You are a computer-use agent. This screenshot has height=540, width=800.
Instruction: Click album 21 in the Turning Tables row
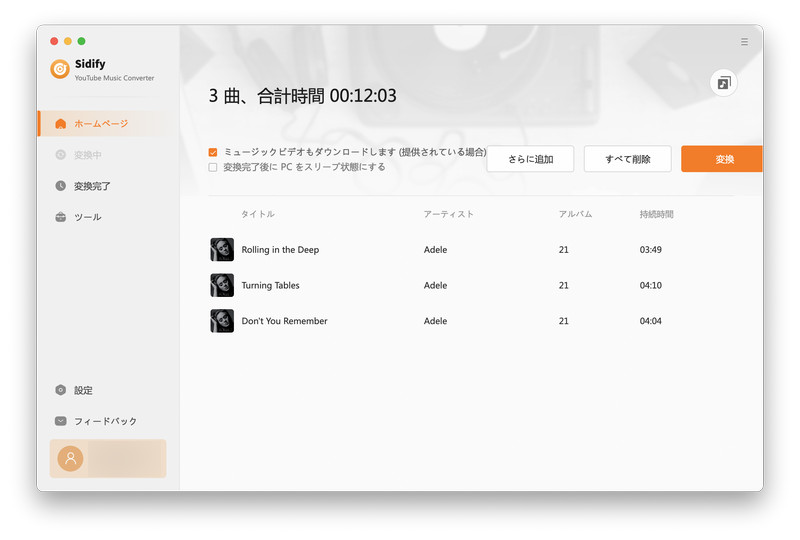click(x=563, y=285)
